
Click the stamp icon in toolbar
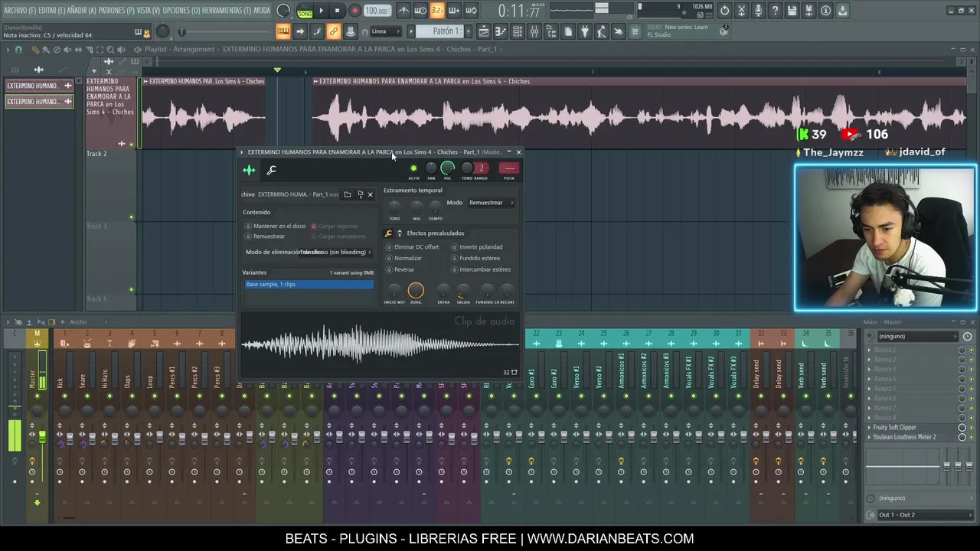click(350, 31)
